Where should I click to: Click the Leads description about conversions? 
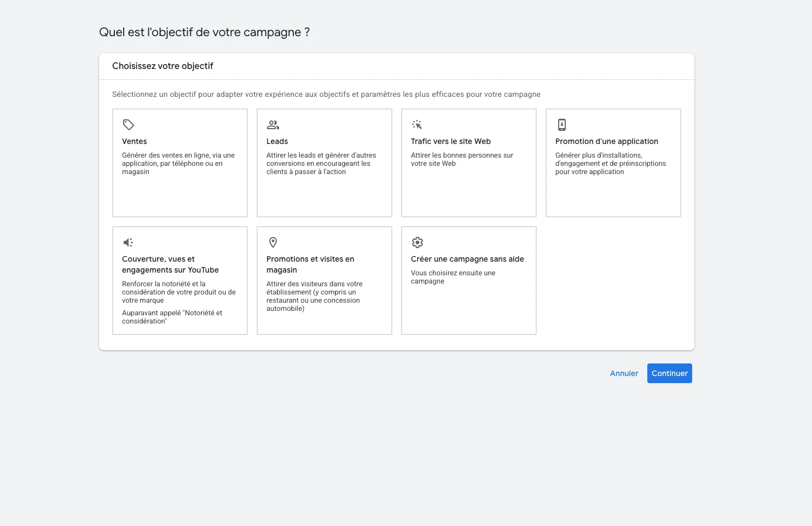tap(321, 164)
